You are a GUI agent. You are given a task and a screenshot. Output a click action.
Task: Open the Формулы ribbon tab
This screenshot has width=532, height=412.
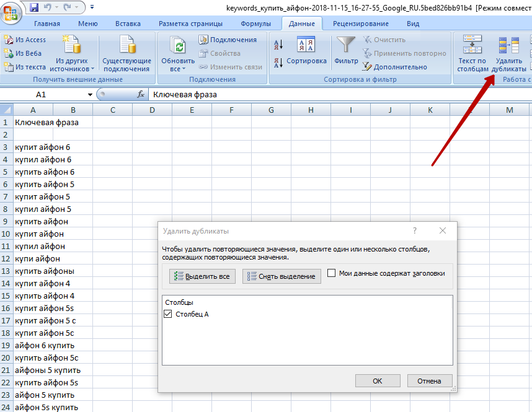click(255, 24)
